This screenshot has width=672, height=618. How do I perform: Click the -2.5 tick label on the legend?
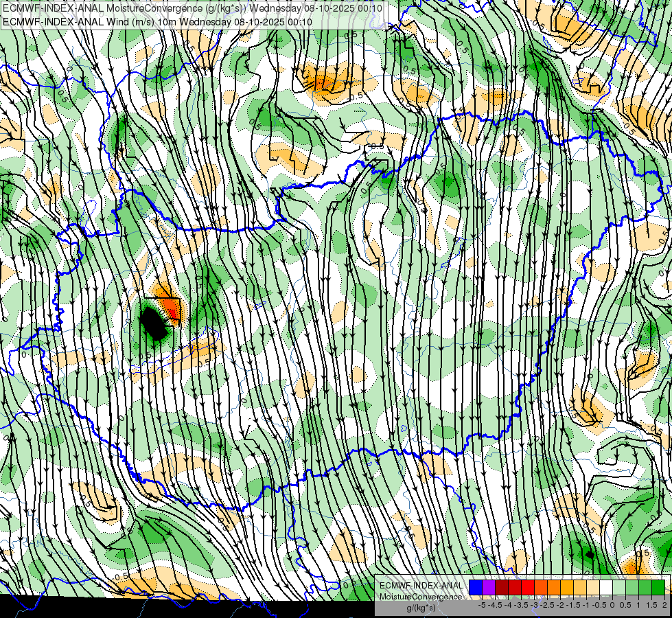(x=547, y=605)
